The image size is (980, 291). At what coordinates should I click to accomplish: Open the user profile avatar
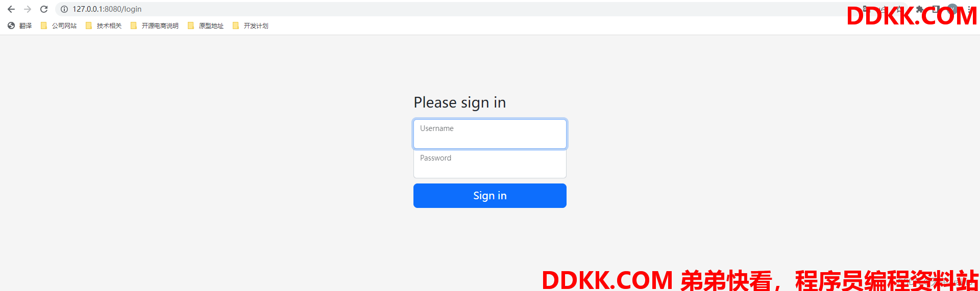click(x=952, y=9)
